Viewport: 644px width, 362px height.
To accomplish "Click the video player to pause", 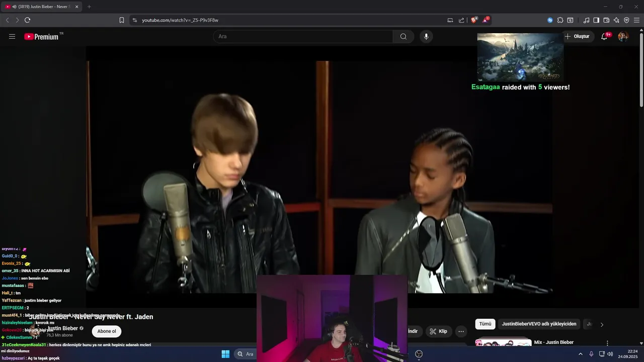I will coord(319,177).
